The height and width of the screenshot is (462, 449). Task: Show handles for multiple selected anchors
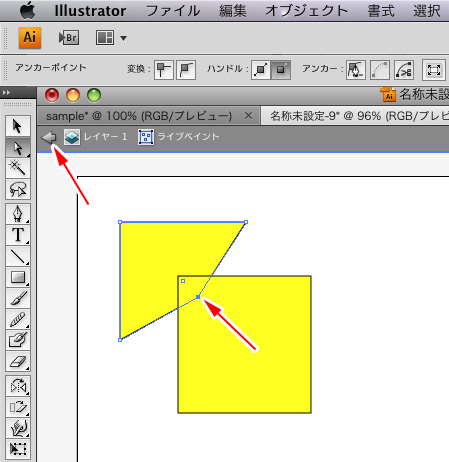tap(261, 70)
